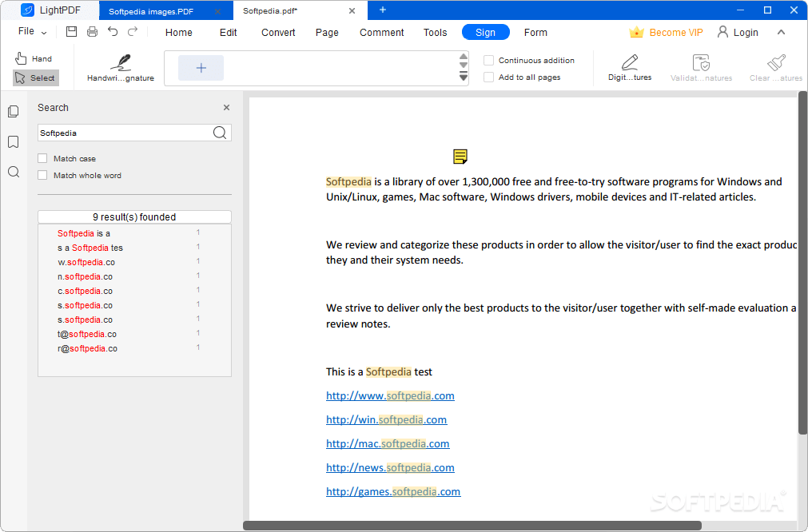The width and height of the screenshot is (808, 532).
Task: Open the page thumbnails panel
Action: [x=13, y=111]
